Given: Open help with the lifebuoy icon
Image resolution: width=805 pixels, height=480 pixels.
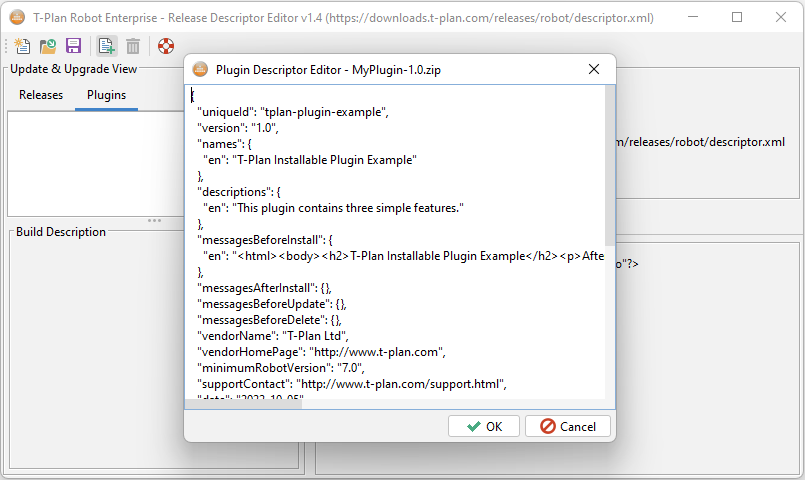Looking at the screenshot, I should [166, 46].
